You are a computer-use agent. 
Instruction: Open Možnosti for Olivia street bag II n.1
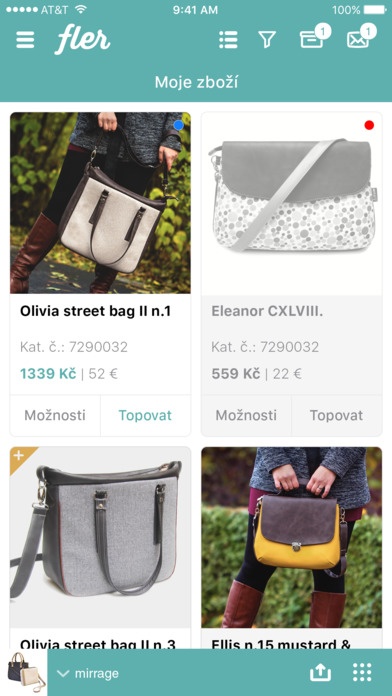55,415
